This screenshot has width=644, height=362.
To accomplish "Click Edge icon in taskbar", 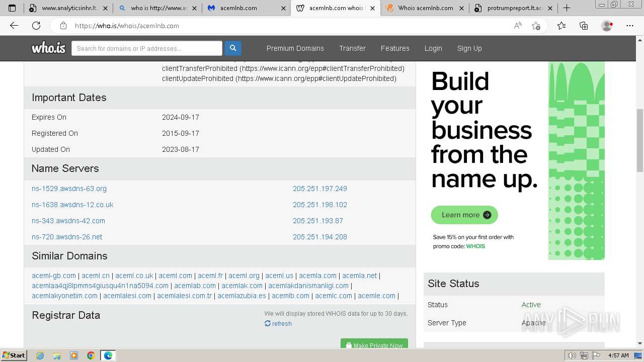I will tap(108, 355).
